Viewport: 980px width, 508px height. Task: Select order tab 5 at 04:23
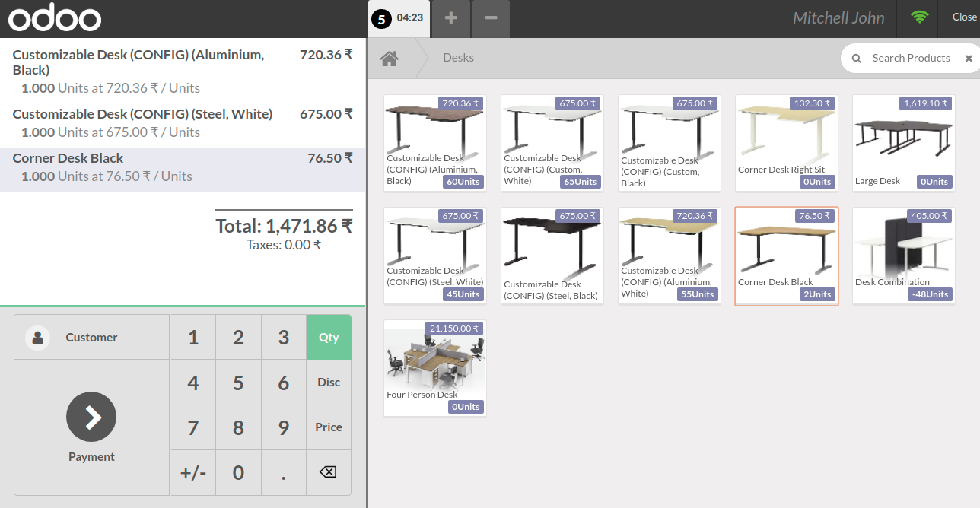(399, 18)
